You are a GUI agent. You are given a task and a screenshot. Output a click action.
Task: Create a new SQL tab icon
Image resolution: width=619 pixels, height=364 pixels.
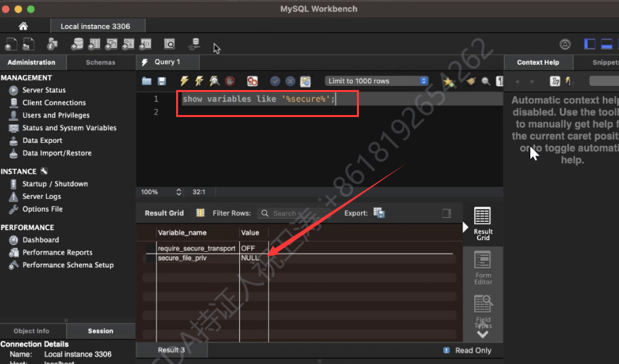tap(11, 44)
